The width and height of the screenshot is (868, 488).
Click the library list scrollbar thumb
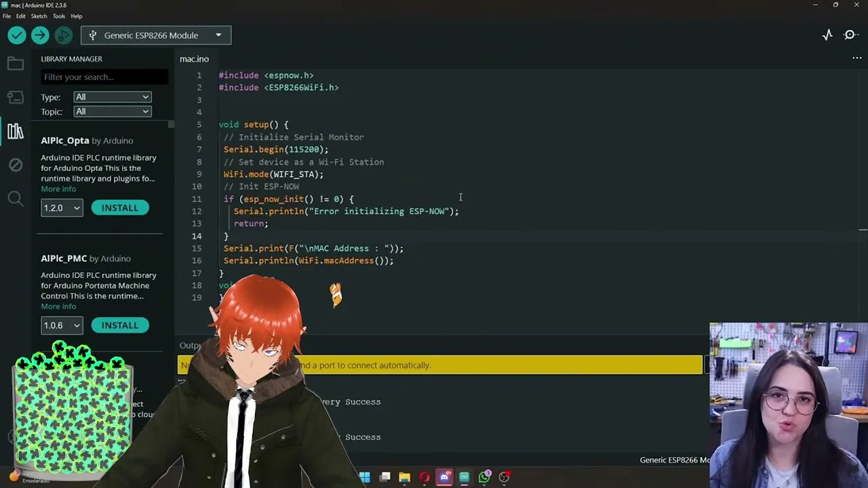coord(171,124)
